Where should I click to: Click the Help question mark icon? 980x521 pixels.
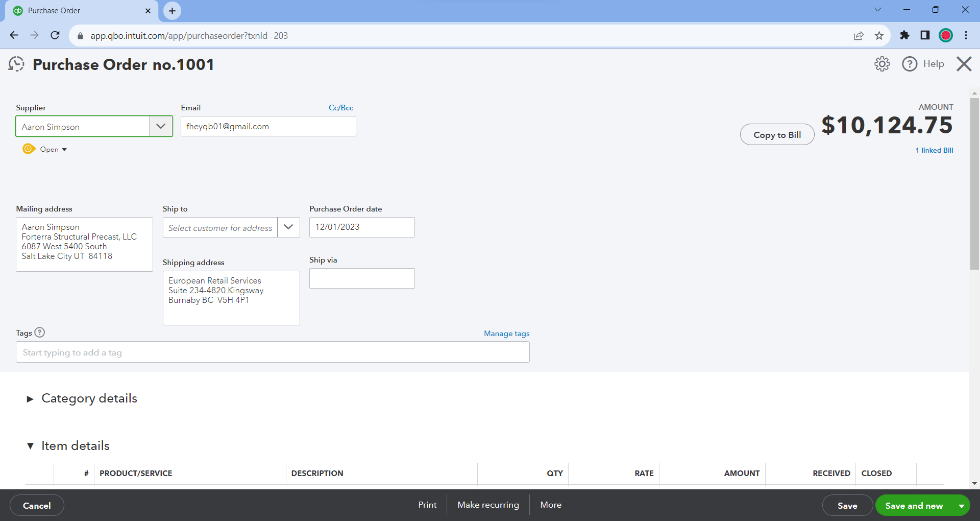[910, 64]
